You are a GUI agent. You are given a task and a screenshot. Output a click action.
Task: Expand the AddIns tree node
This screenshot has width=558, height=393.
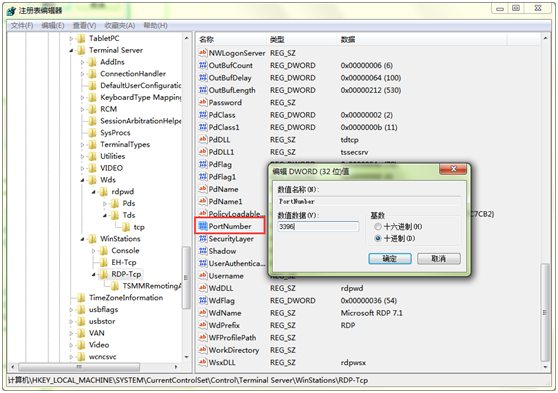tap(83, 62)
